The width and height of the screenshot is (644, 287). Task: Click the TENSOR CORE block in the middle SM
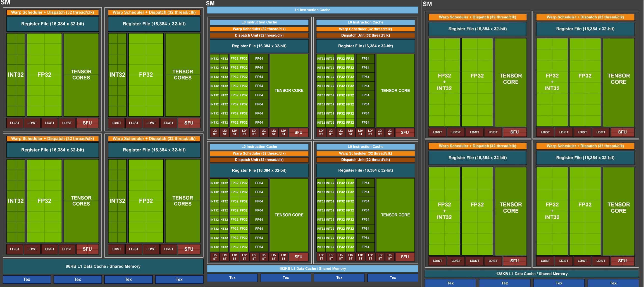(289, 90)
